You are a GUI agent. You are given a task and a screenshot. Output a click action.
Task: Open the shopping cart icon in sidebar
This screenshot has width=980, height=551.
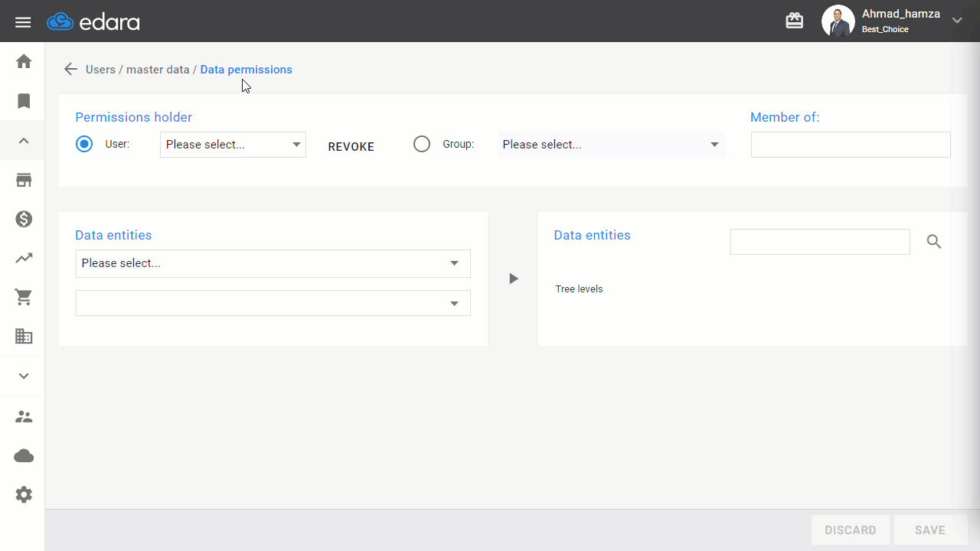click(x=24, y=298)
